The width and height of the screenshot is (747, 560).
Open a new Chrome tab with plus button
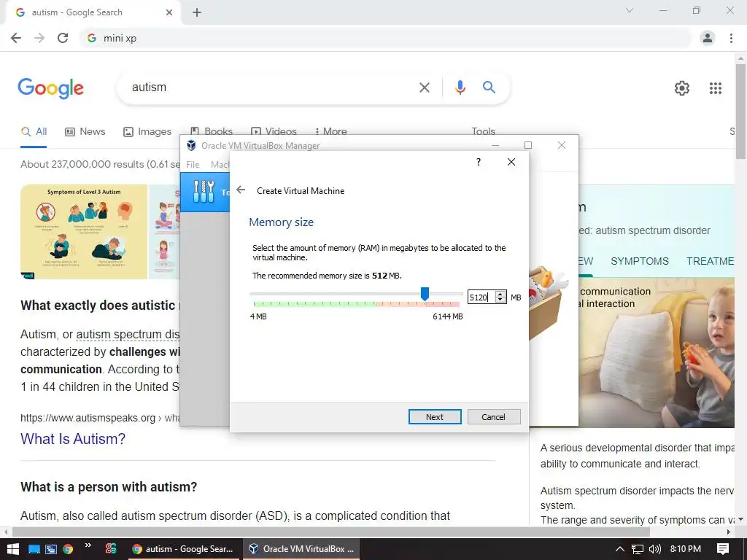point(197,12)
